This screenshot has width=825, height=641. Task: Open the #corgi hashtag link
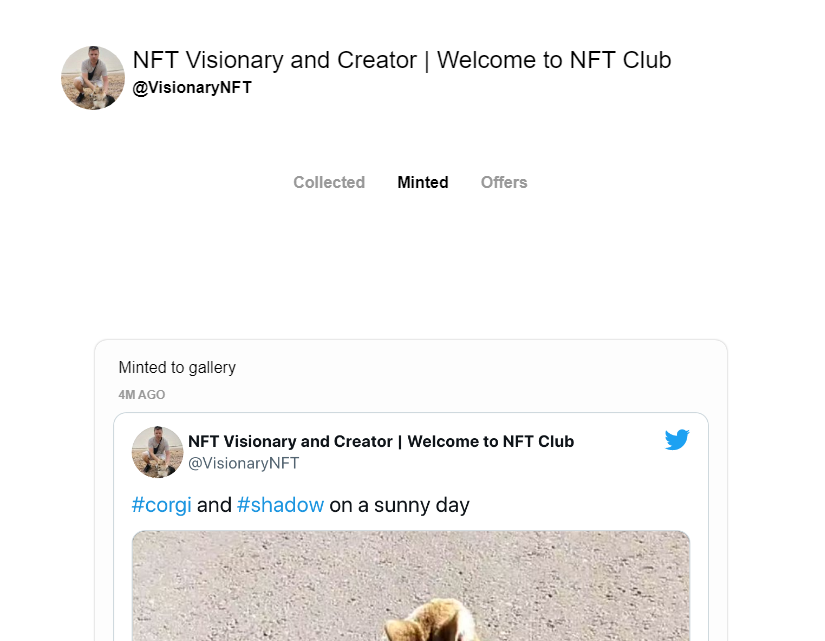[x=161, y=505]
